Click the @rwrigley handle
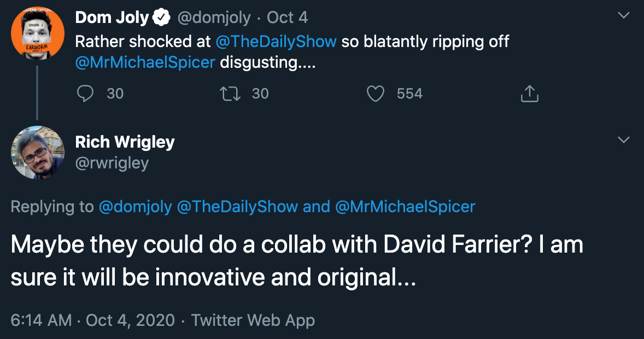 [x=112, y=163]
